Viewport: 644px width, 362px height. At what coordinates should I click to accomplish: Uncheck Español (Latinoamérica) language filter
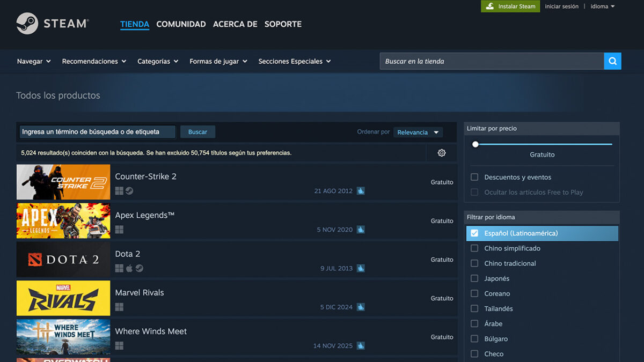click(474, 233)
